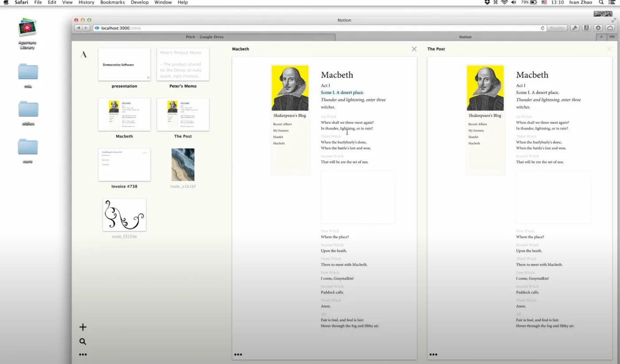Go back with Safari's back arrow
Viewport: 620px width, 364px height.
click(78, 28)
